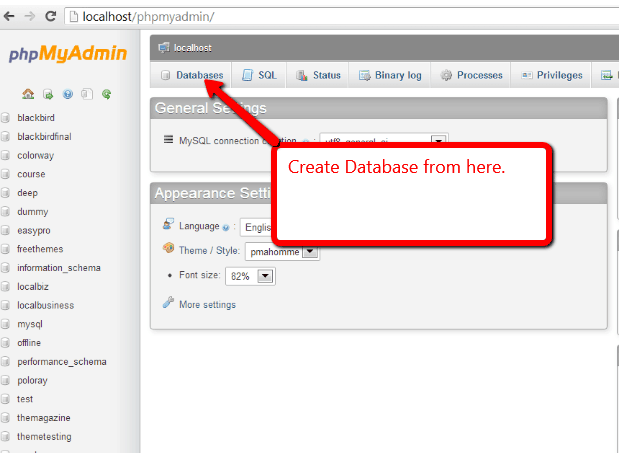Click the green reload navigation icon
621x453 pixels.
point(106,94)
